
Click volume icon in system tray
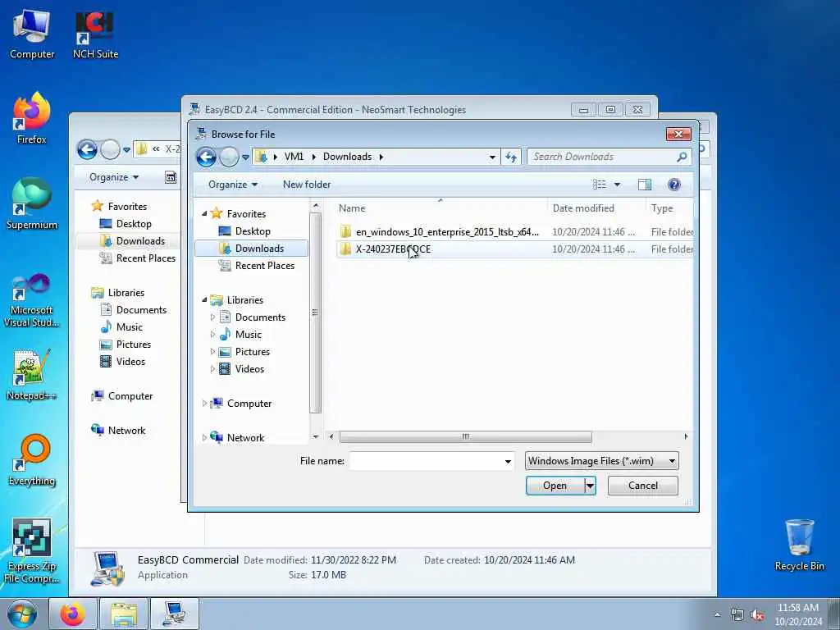(757, 615)
